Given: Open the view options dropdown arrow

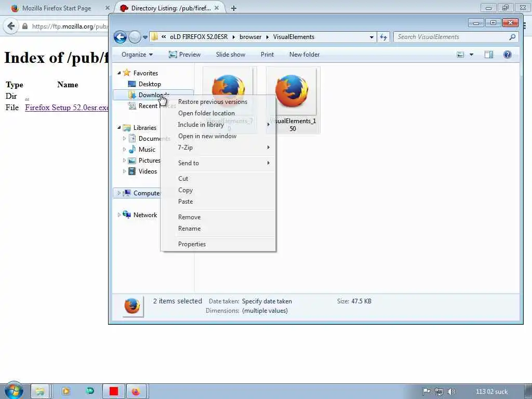Looking at the screenshot, I should pos(471,55).
